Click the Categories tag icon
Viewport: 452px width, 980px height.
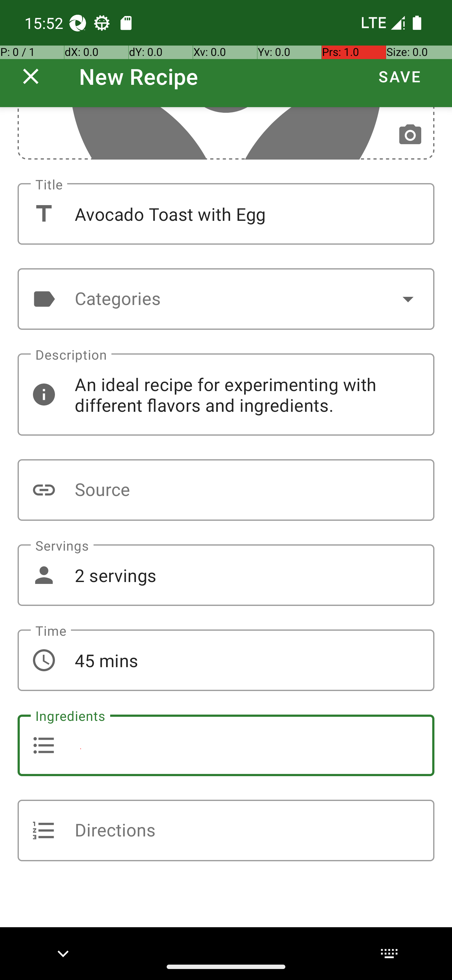[x=44, y=299]
